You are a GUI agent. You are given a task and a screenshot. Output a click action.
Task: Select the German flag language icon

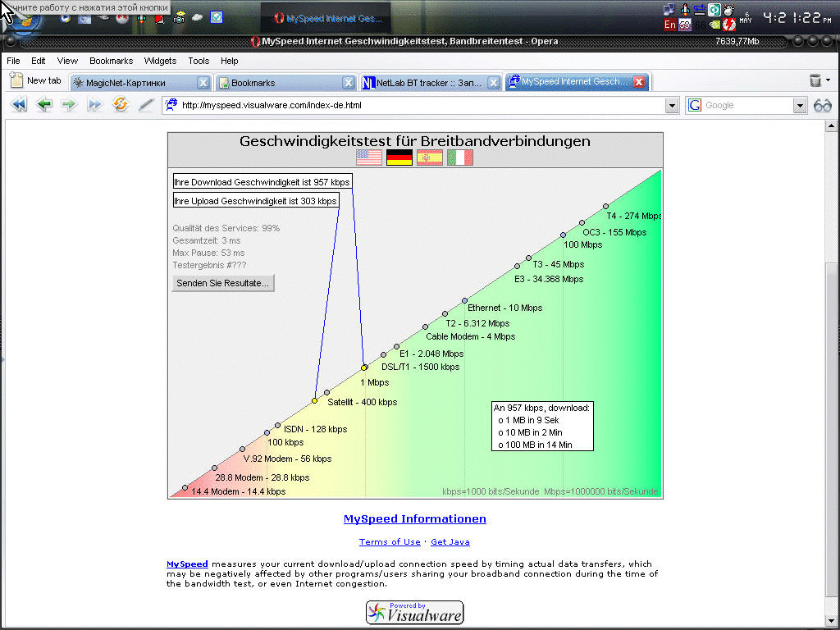[x=399, y=157]
